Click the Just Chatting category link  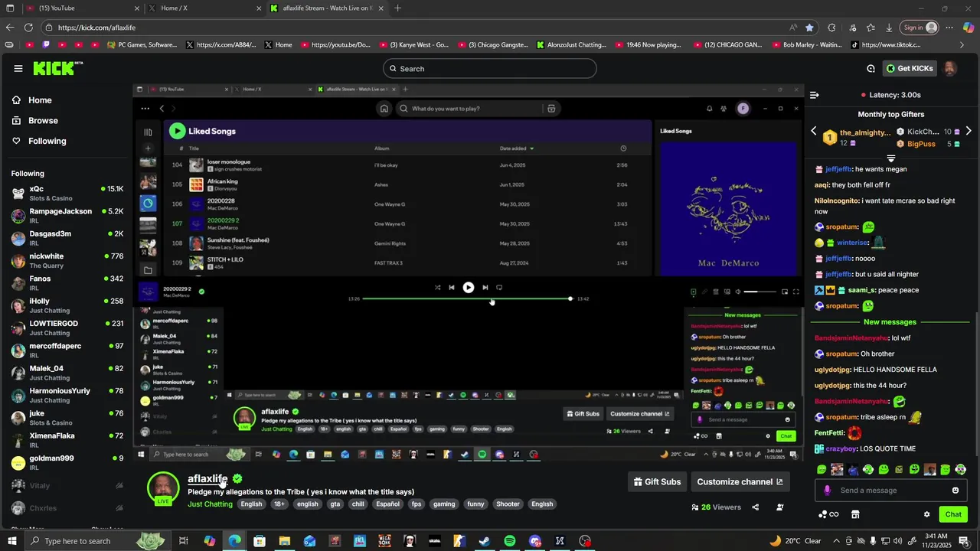pos(210,504)
